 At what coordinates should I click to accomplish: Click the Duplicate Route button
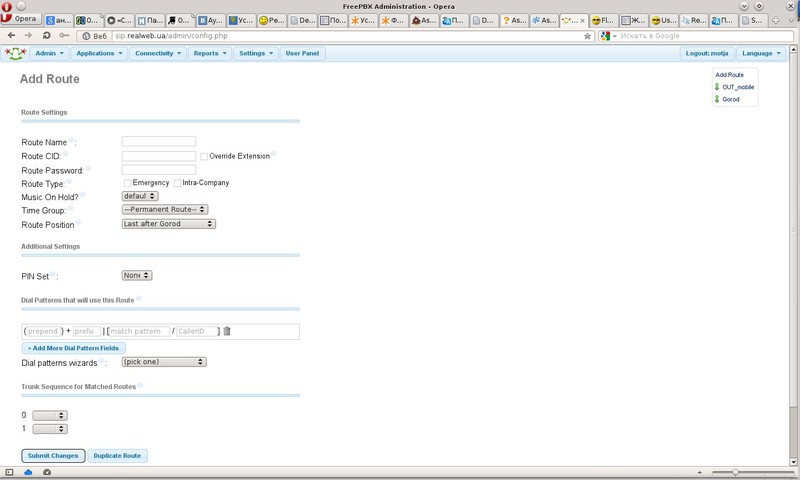(117, 456)
